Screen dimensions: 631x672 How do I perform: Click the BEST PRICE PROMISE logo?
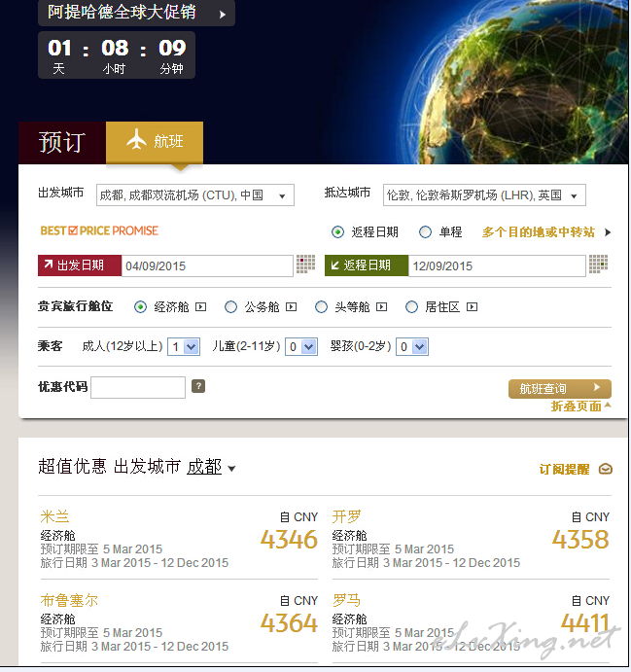point(99,230)
